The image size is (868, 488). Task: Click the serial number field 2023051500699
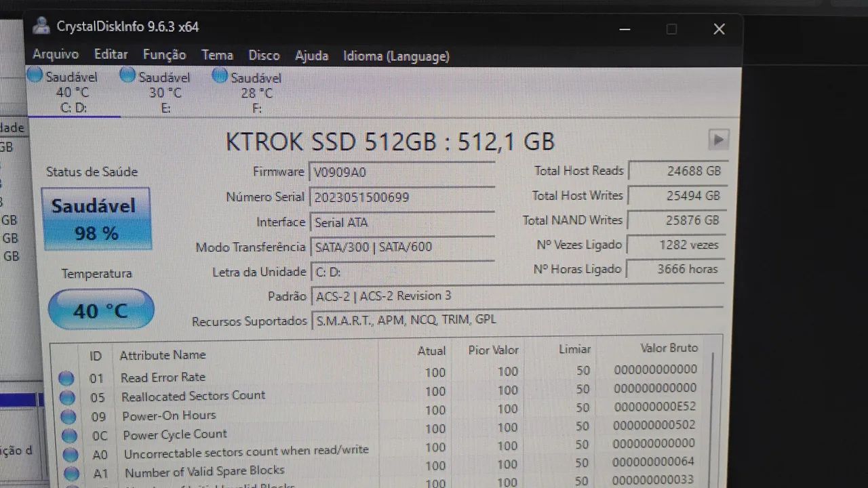(x=403, y=197)
